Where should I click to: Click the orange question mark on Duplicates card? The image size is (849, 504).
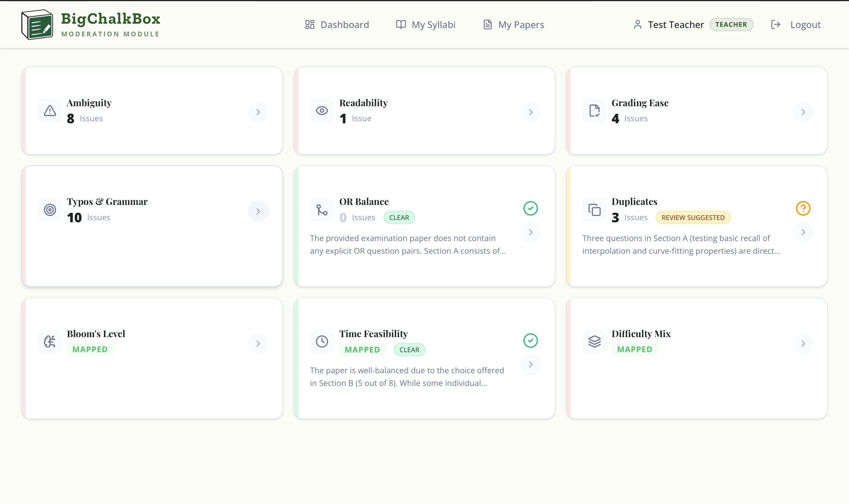coord(803,208)
